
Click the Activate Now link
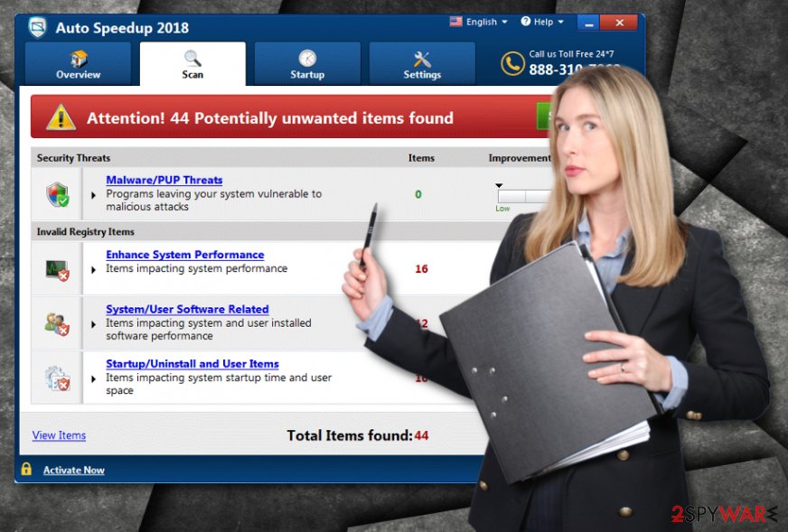pyautogui.click(x=74, y=471)
